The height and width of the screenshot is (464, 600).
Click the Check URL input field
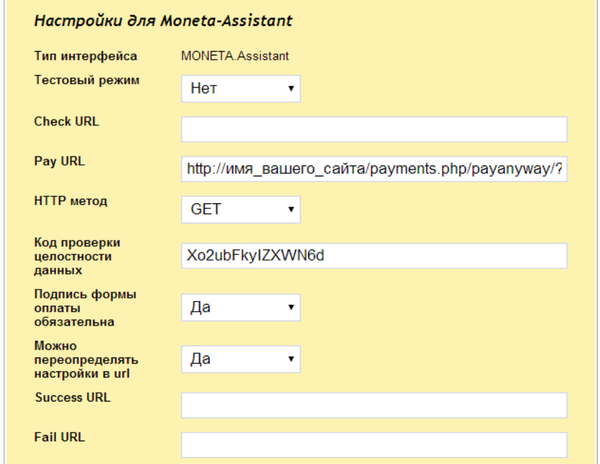[x=374, y=129]
